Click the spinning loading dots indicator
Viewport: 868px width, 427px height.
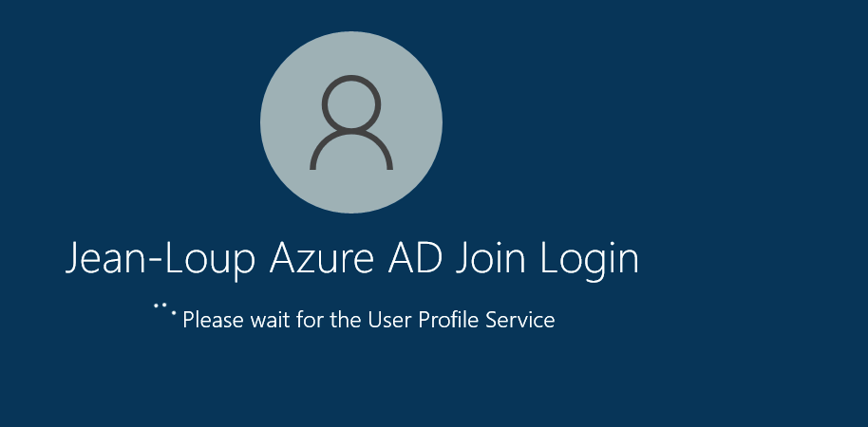pos(165,309)
